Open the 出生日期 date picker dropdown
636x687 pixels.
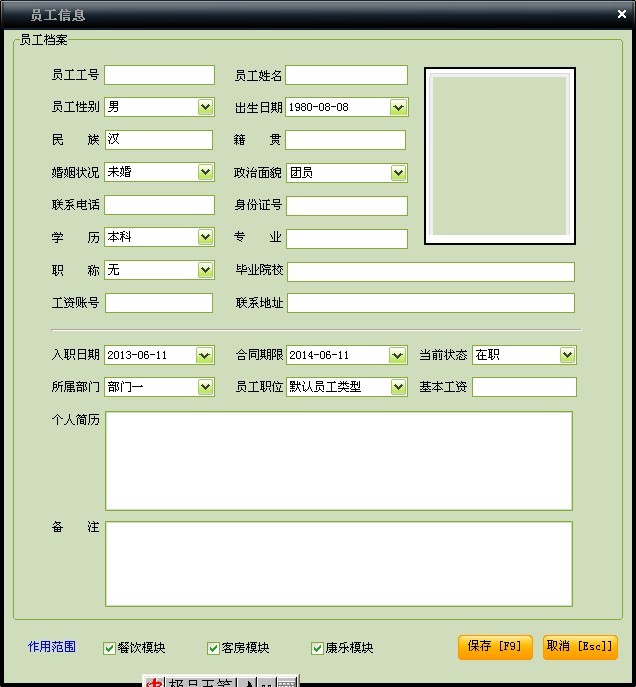pyautogui.click(x=398, y=107)
